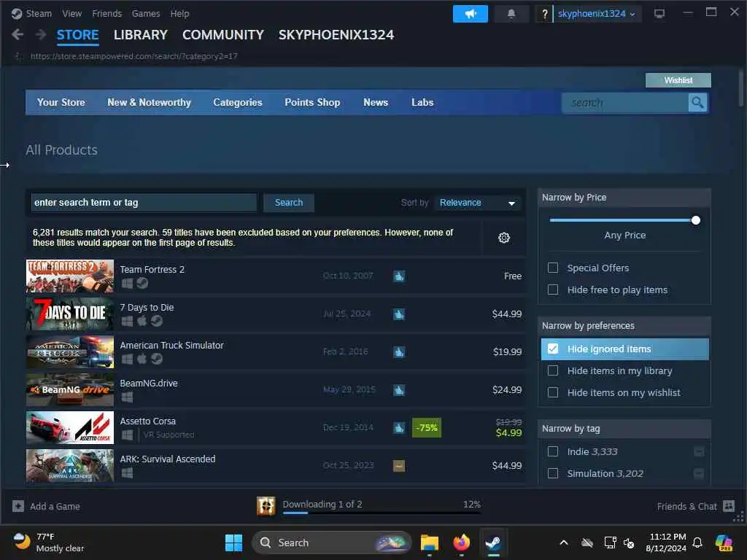
Task: Open Windows Start menu
Action: pos(233,542)
